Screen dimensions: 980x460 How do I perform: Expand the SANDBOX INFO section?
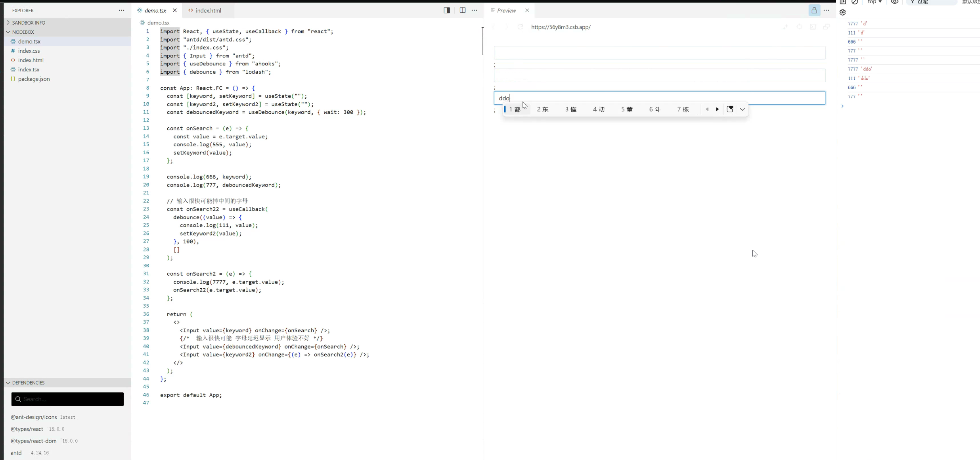click(67, 23)
